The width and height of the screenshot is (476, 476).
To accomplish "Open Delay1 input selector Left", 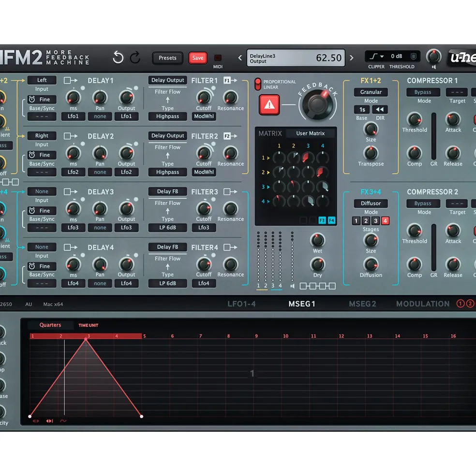I will (x=42, y=80).
